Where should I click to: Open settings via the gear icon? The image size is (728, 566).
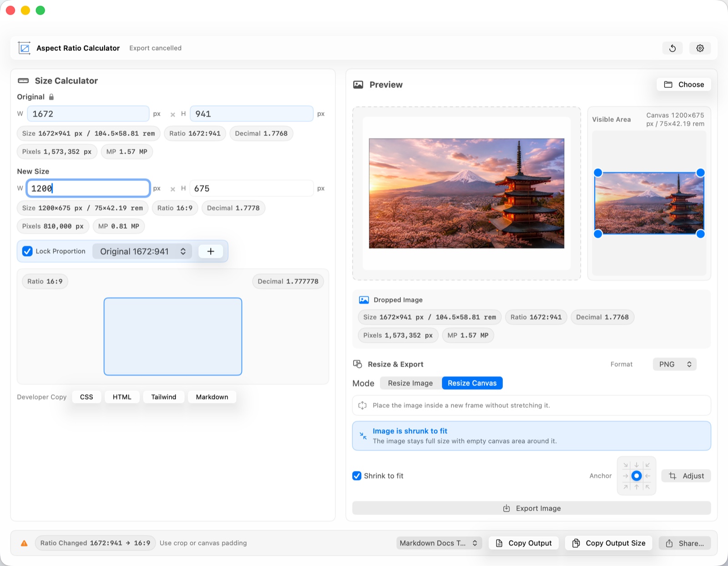point(700,48)
